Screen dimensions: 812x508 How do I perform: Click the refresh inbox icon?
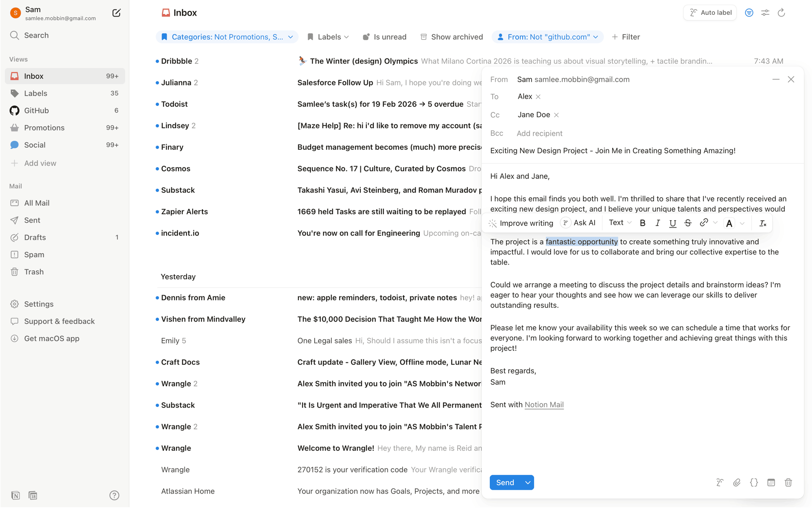pyautogui.click(x=781, y=13)
